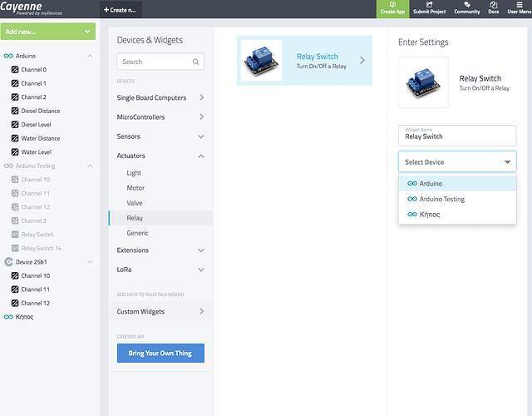Collapse the Device 25b1 tree
The height and width of the screenshot is (416, 532).
(90, 262)
